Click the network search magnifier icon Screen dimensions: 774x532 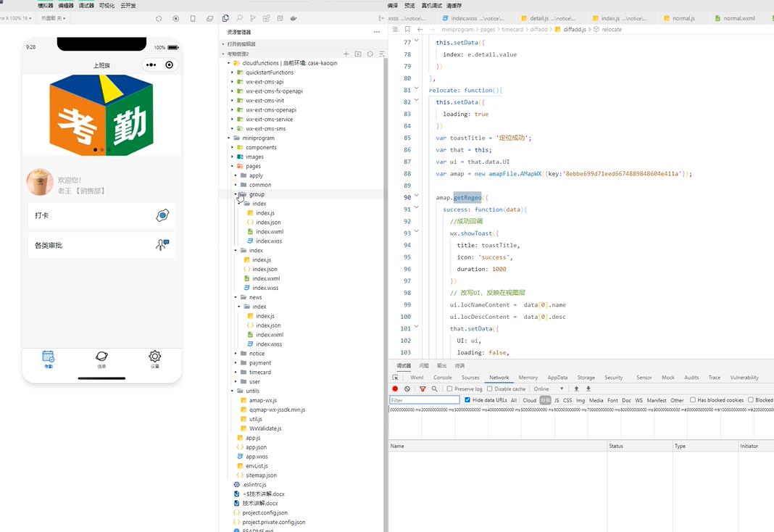point(434,389)
